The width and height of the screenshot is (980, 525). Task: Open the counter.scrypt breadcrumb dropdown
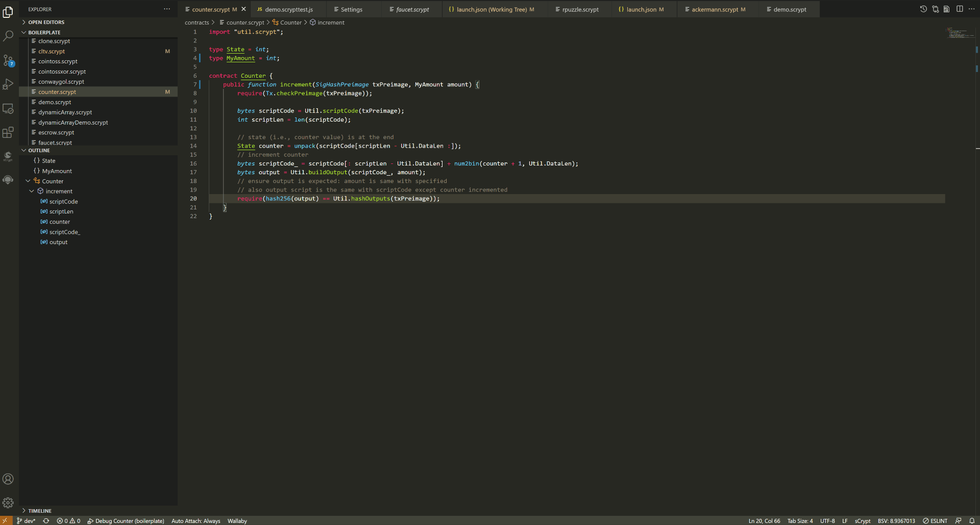point(241,22)
